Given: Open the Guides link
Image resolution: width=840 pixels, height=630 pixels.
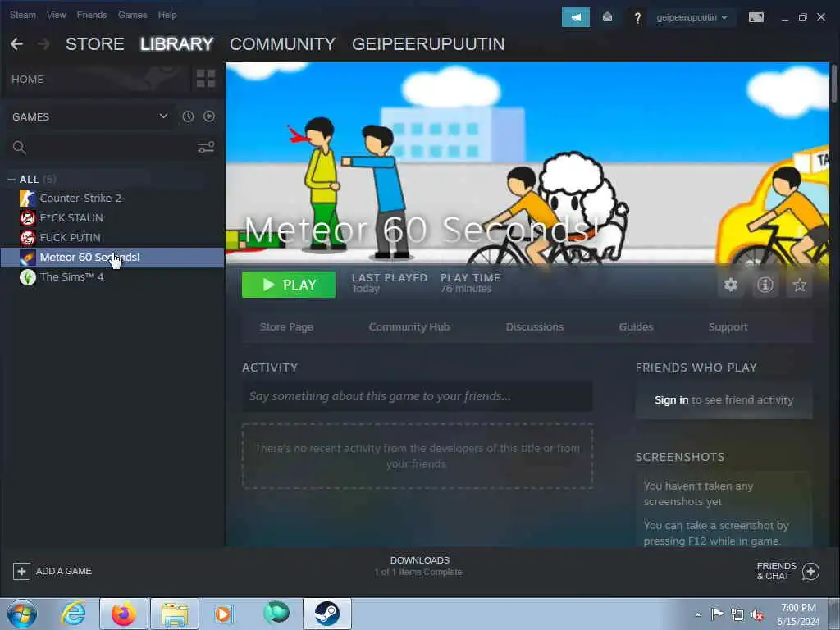Looking at the screenshot, I should pyautogui.click(x=636, y=326).
